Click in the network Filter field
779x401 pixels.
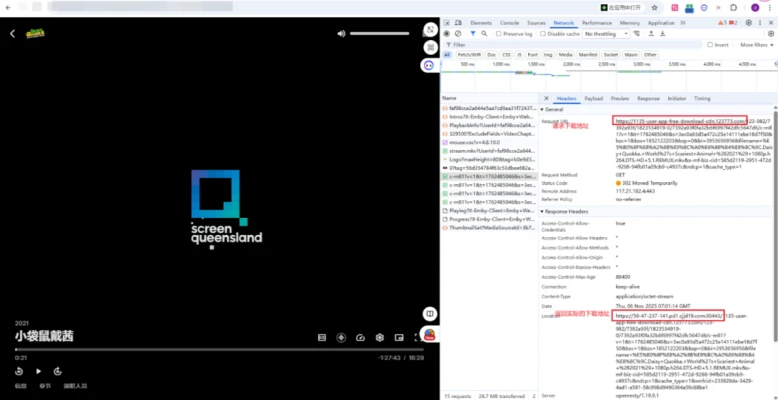(573, 45)
